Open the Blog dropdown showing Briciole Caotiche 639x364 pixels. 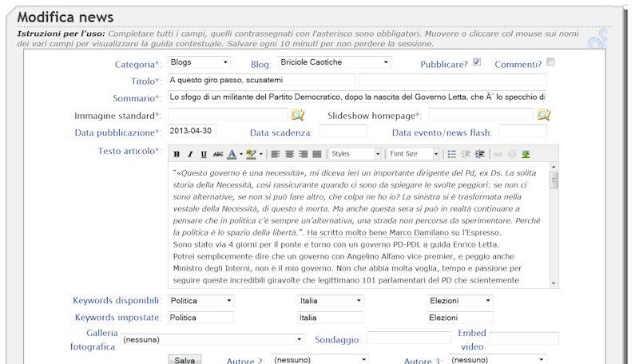point(334,62)
